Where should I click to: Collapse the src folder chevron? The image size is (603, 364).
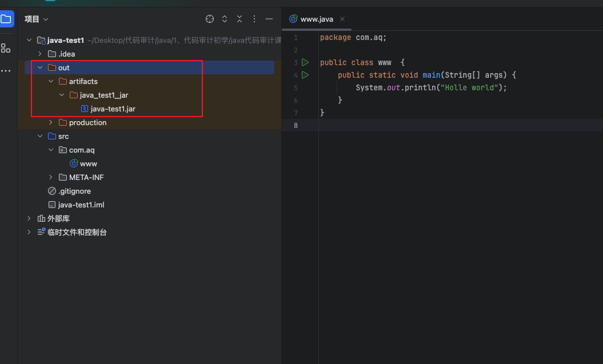pos(40,136)
